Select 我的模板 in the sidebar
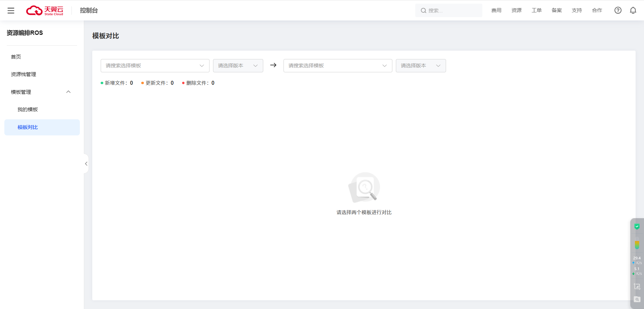Screen dimensions: 644x309 click(28, 110)
